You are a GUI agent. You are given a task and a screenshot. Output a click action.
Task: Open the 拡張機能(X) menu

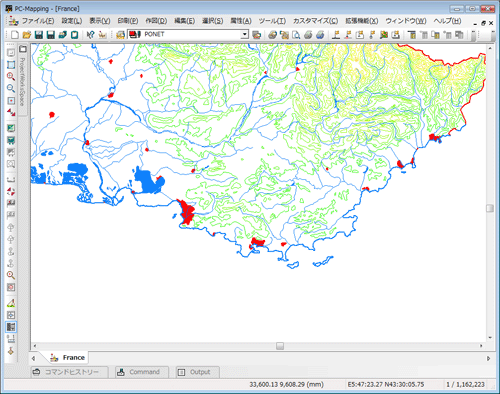[x=362, y=21]
